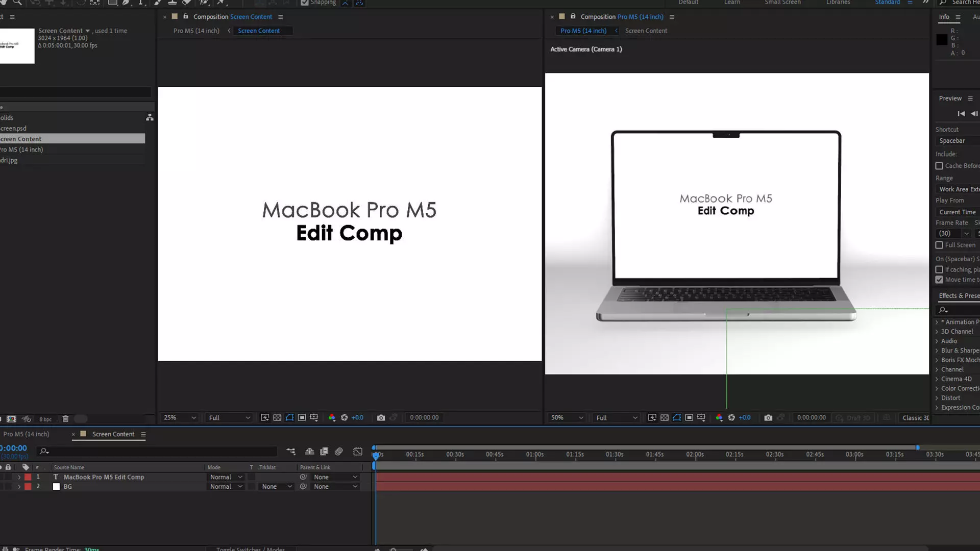Enable Full Screen preview checkbox
The width and height of the screenshot is (980, 551).
click(x=939, y=245)
